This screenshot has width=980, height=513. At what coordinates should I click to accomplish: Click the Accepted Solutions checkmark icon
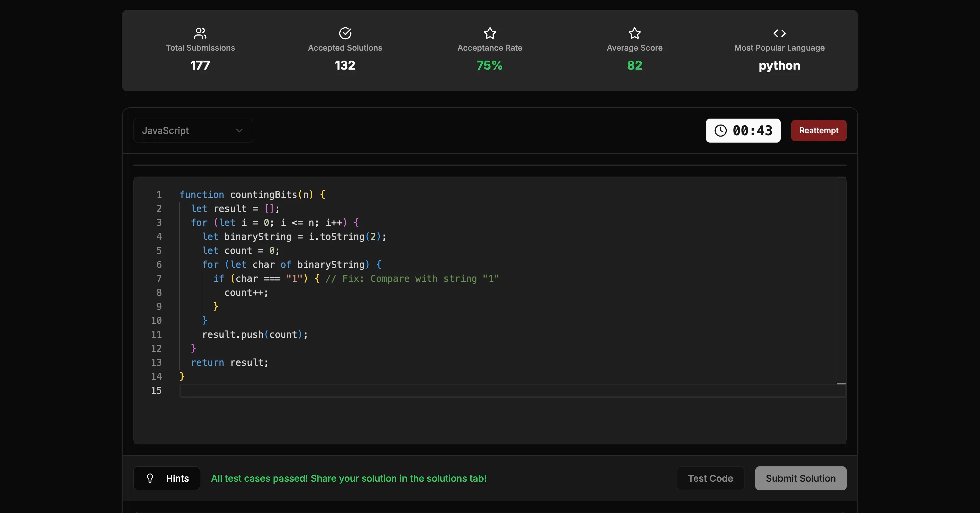[x=345, y=33]
